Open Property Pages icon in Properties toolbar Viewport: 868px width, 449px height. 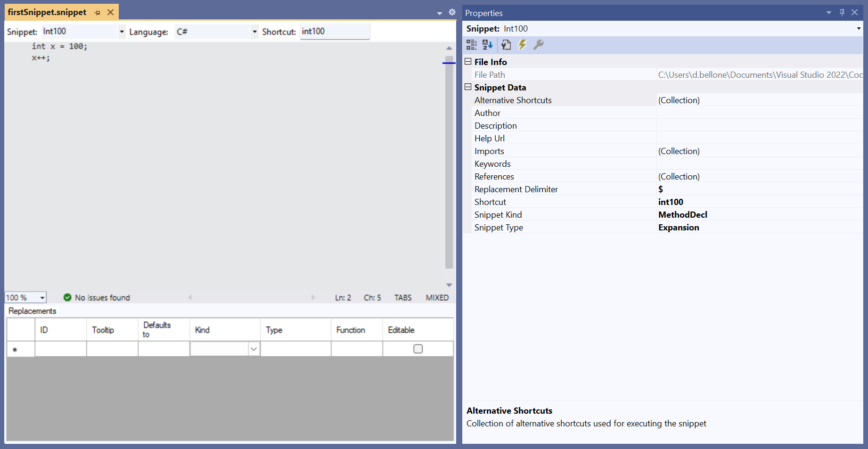pyautogui.click(x=506, y=45)
